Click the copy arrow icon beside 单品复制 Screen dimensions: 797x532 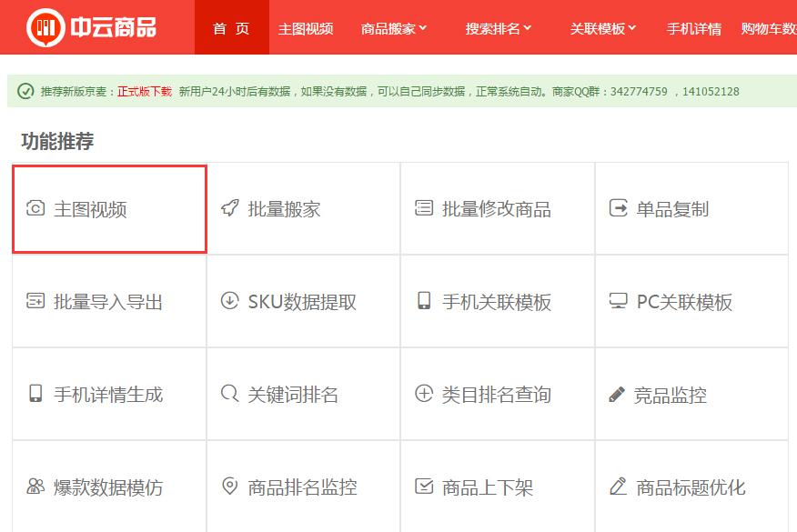pyautogui.click(x=618, y=208)
